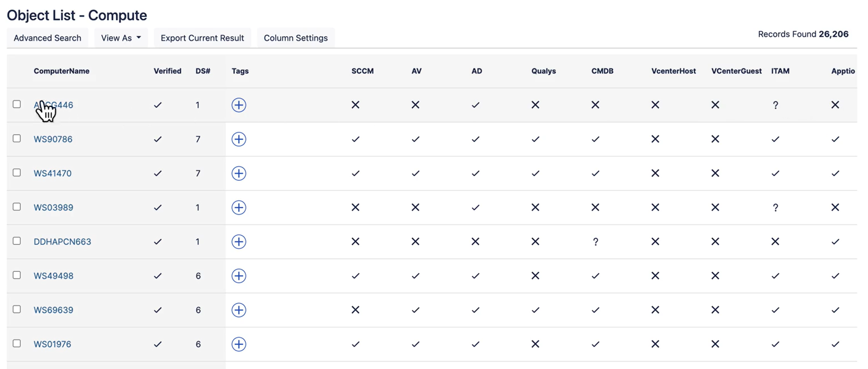Open Advanced Search
Viewport: 868px width, 369px height.
click(48, 38)
